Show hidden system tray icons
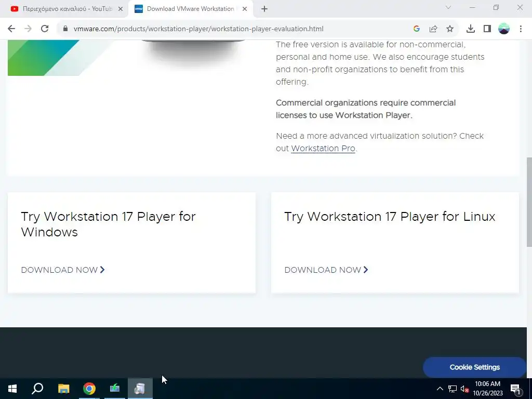Image resolution: width=532 pixels, height=399 pixels. tap(440, 389)
